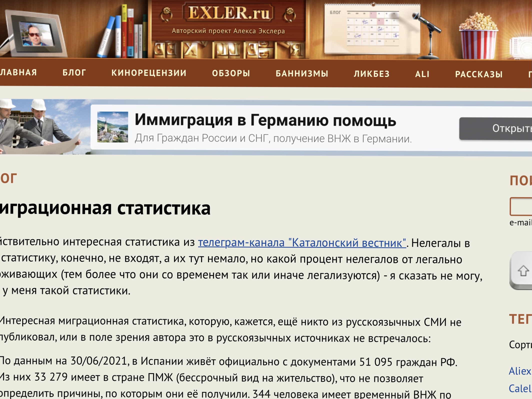
Task: Open the БЛОГ menu item
Action: click(x=74, y=73)
